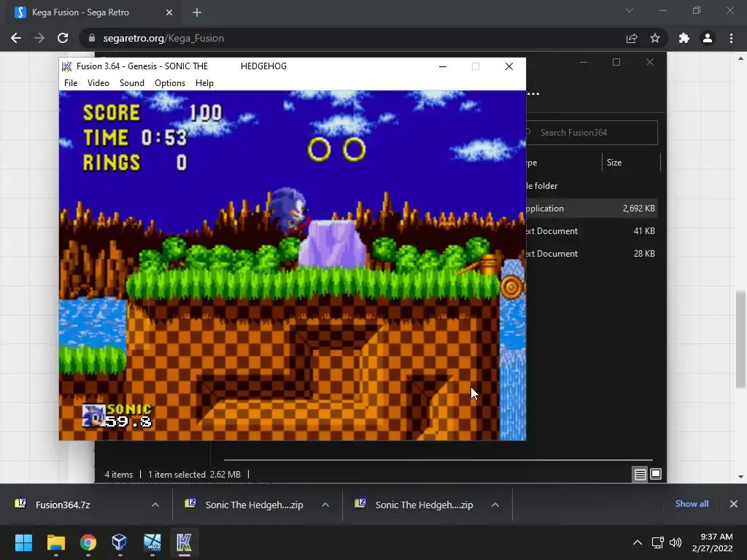This screenshot has height=560, width=747.
Task: Reload the segaretro.org page
Action: point(63,38)
